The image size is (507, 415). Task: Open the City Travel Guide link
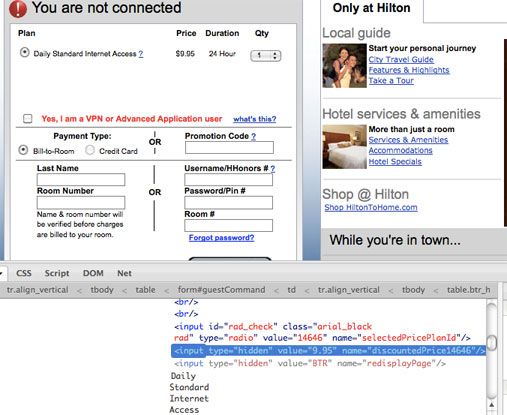[401, 60]
